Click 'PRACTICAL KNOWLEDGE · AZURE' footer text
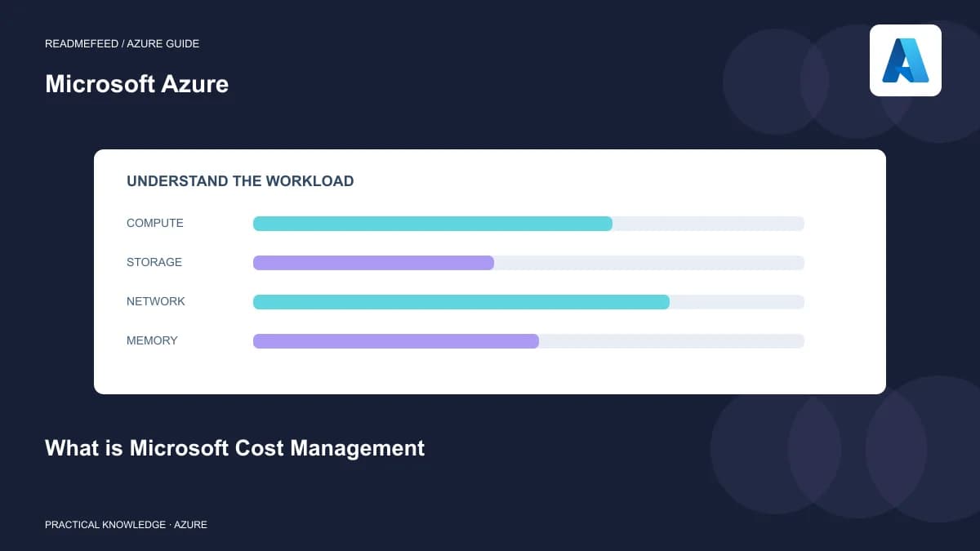The height and width of the screenshot is (551, 980). 126,525
